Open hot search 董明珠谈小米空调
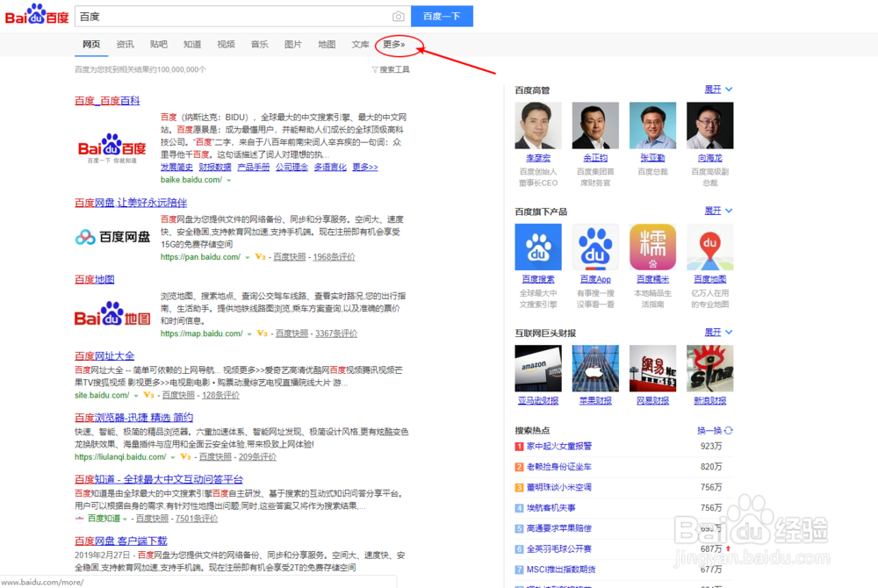This screenshot has height=588, width=878. (x=558, y=487)
